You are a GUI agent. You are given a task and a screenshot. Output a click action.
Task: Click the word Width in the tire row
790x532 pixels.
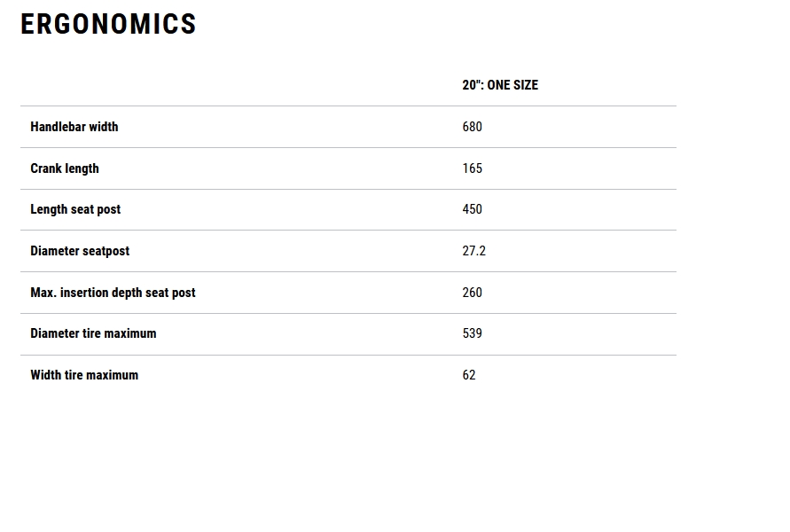click(x=45, y=375)
